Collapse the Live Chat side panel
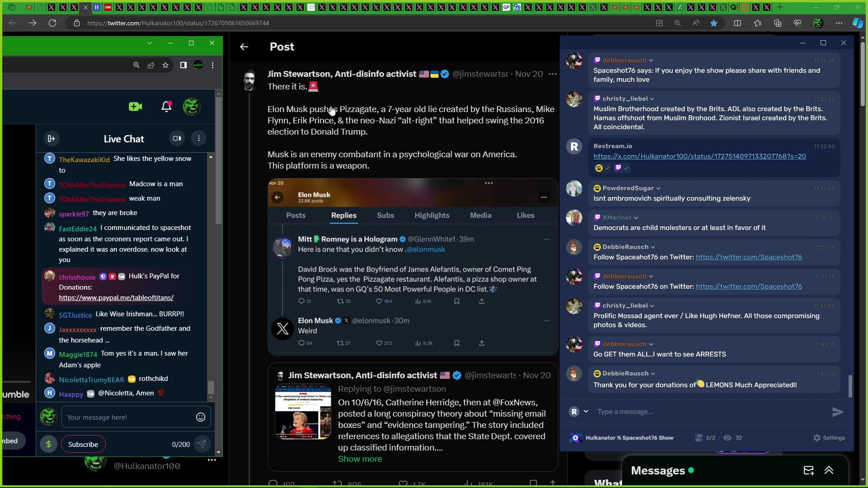 (x=51, y=138)
